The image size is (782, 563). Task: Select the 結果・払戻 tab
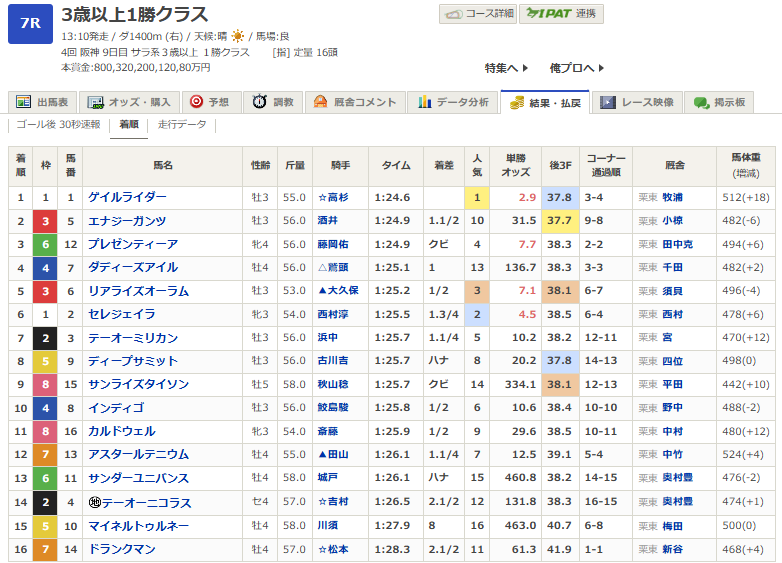(543, 102)
